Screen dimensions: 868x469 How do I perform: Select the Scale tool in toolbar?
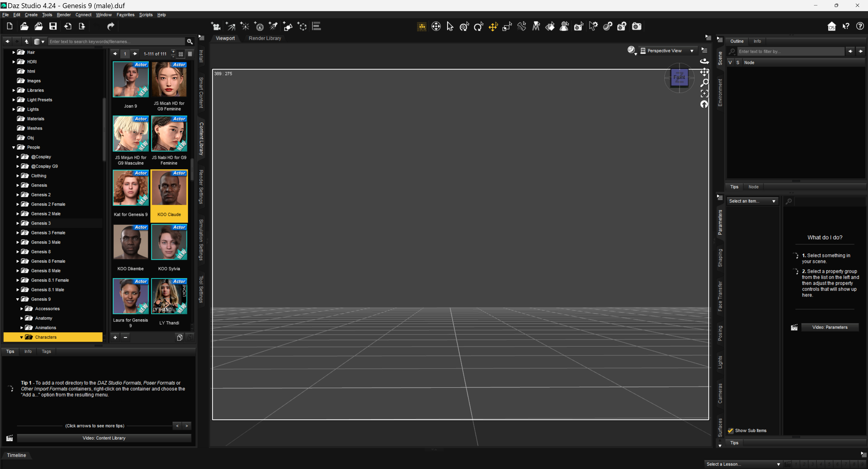(x=507, y=27)
